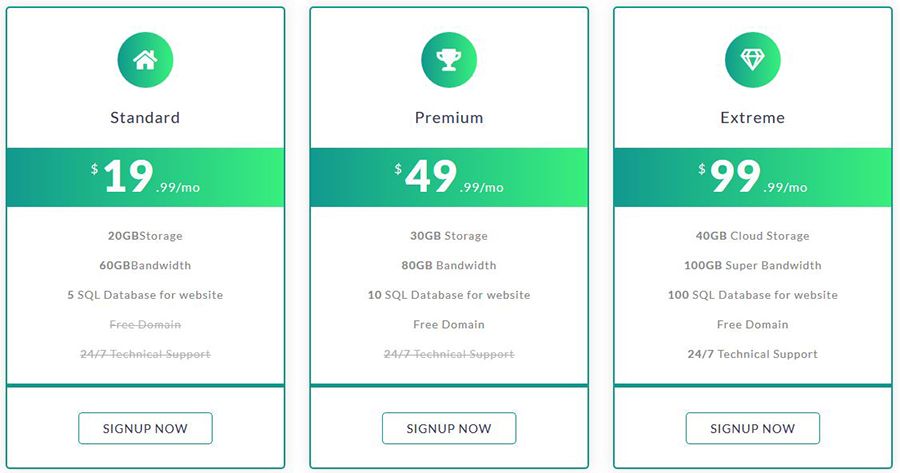
Task: Select the Extreme plan title
Action: click(x=752, y=118)
